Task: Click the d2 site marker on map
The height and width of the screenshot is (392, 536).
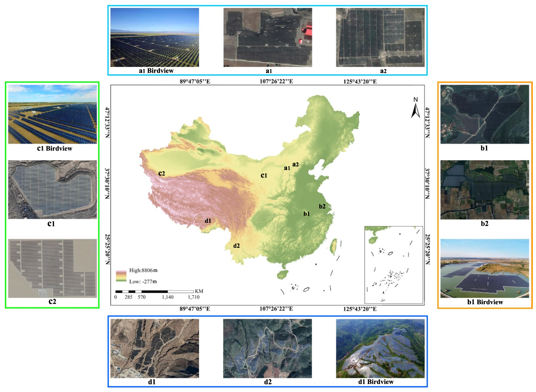Action: 236,246
